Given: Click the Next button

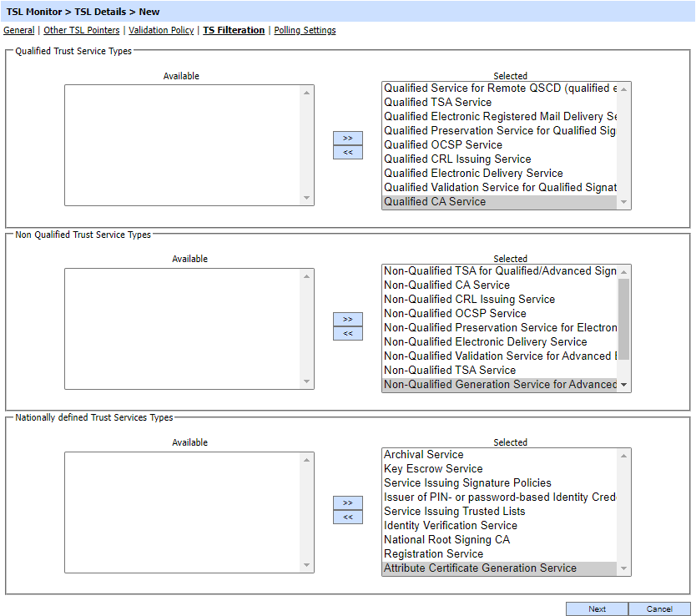Looking at the screenshot, I should pyautogui.click(x=597, y=608).
